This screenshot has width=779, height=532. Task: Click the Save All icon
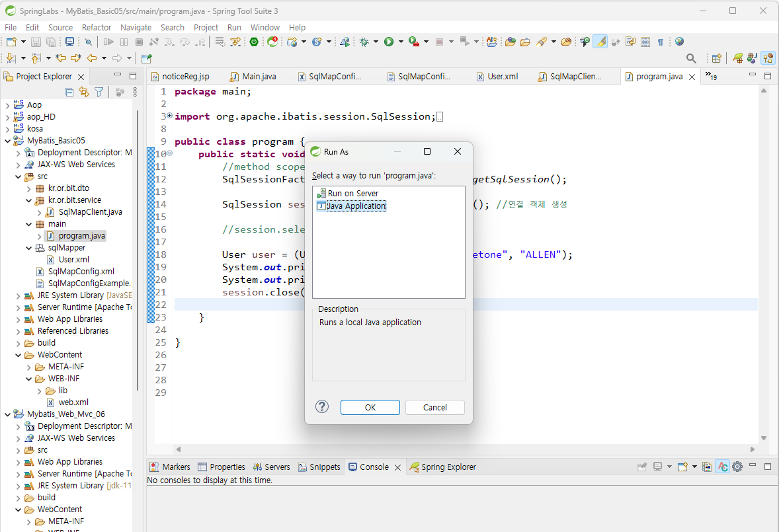click(51, 42)
